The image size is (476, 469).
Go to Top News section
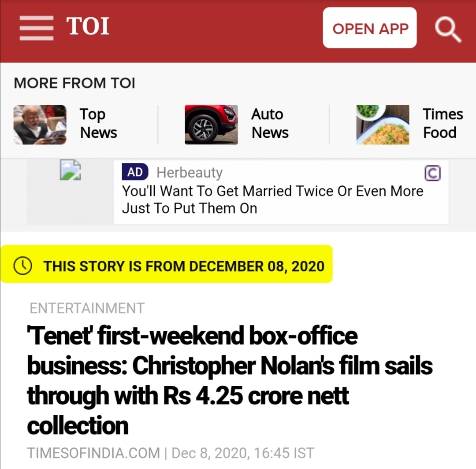98,123
